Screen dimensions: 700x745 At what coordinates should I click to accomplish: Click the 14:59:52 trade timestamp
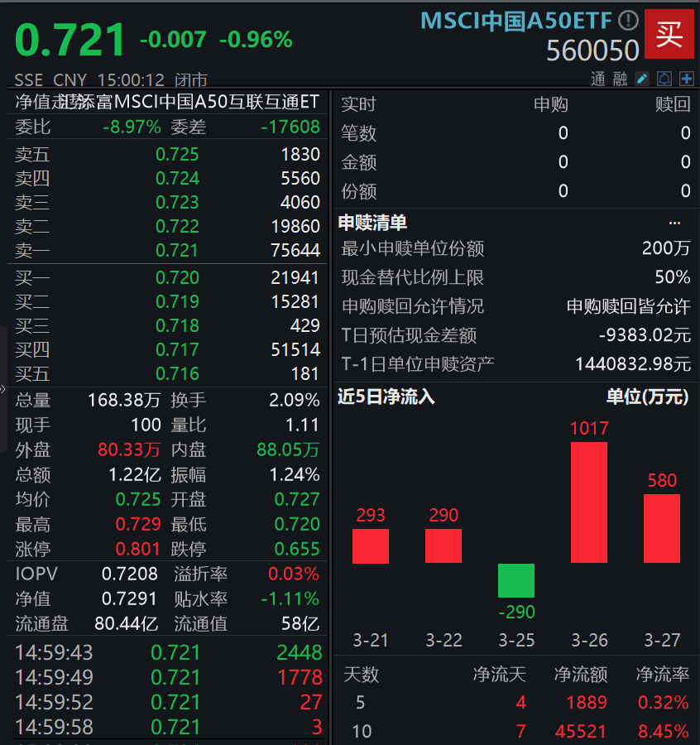tap(54, 702)
